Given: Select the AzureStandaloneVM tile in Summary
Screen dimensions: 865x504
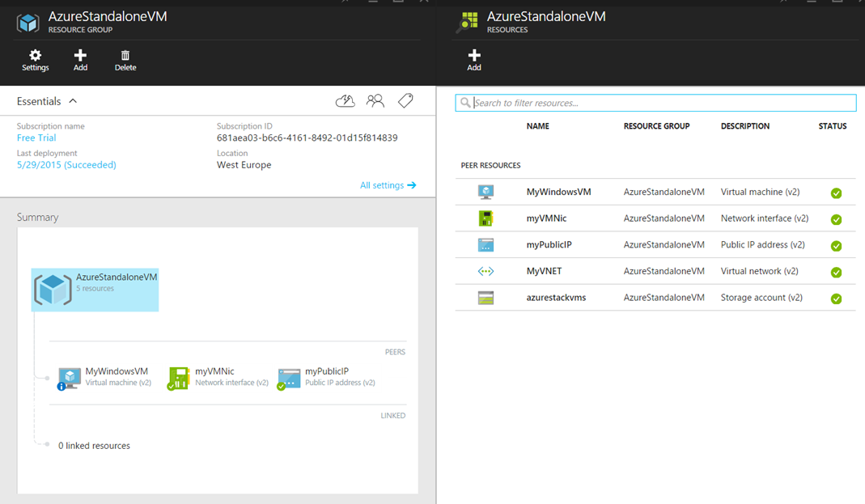Looking at the screenshot, I should coord(94,289).
